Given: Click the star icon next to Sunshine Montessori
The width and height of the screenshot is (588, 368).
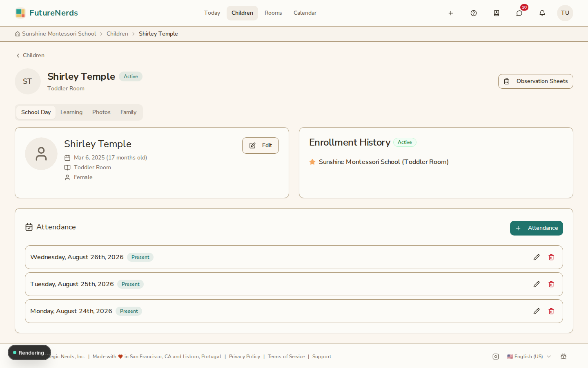Looking at the screenshot, I should tap(312, 162).
